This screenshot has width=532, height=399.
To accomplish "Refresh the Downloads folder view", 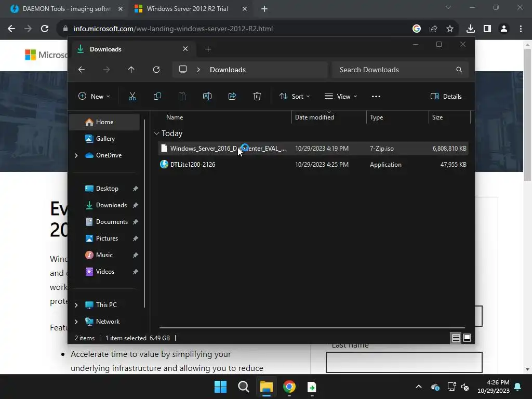I will coord(156,70).
